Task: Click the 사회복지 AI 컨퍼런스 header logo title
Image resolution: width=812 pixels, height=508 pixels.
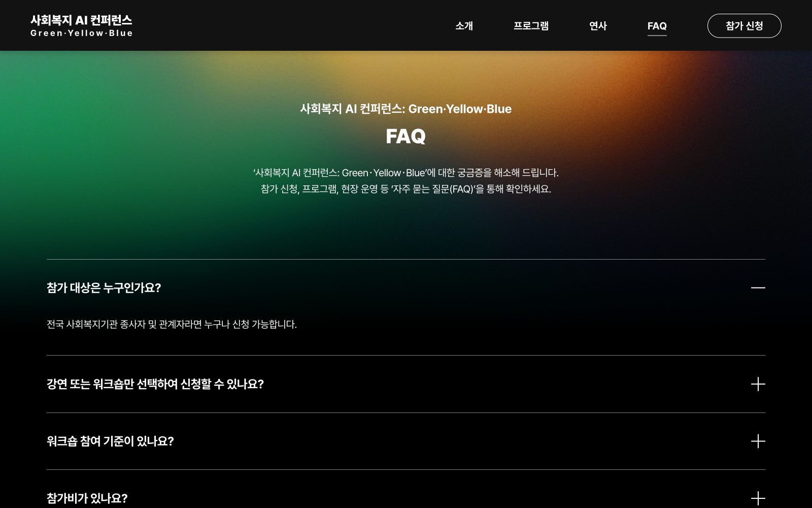Action: click(x=81, y=20)
